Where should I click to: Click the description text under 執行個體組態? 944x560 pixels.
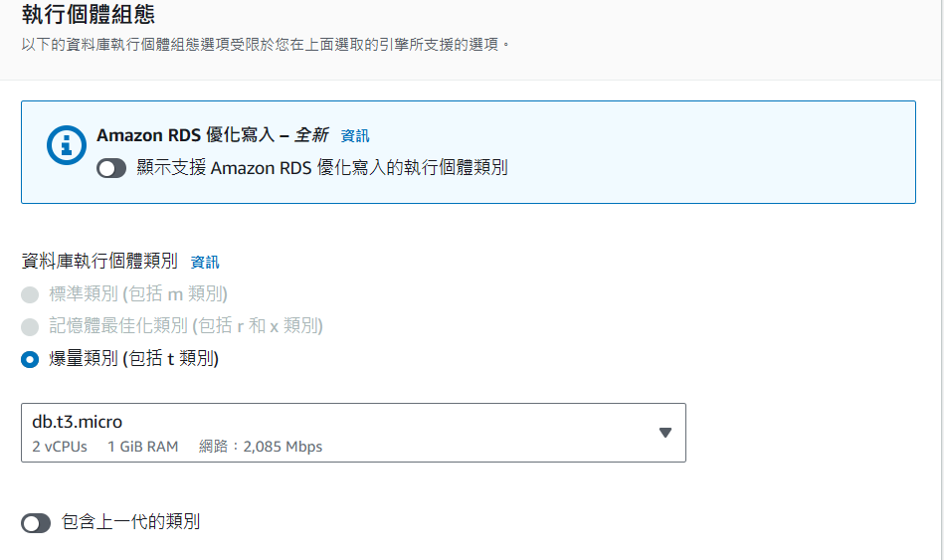coord(265,45)
